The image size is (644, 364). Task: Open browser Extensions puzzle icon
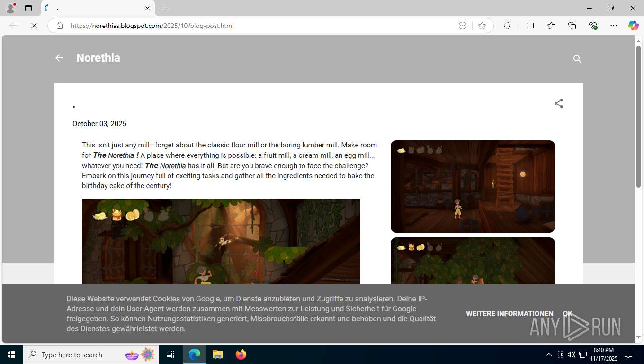click(508, 26)
